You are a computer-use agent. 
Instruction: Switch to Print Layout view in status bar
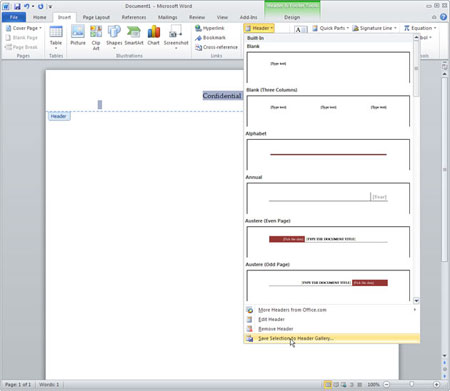tap(328, 385)
